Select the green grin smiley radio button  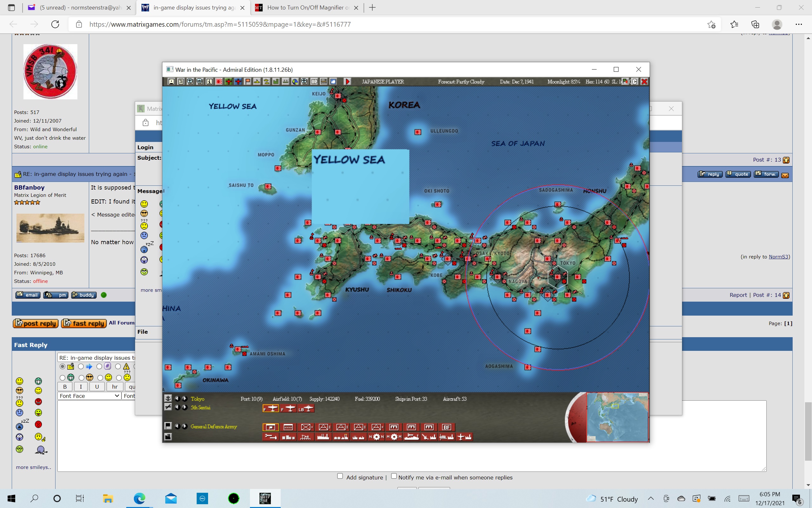tap(62, 378)
